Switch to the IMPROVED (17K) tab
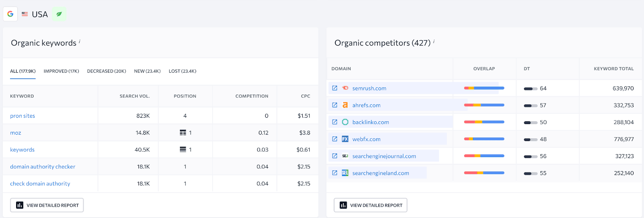The height and width of the screenshot is (218, 644). coord(61,71)
